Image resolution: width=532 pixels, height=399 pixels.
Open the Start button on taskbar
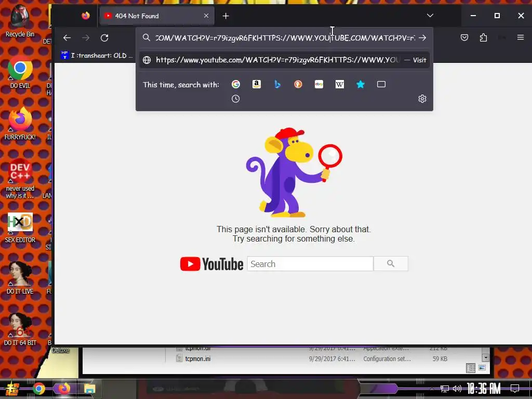click(x=12, y=389)
